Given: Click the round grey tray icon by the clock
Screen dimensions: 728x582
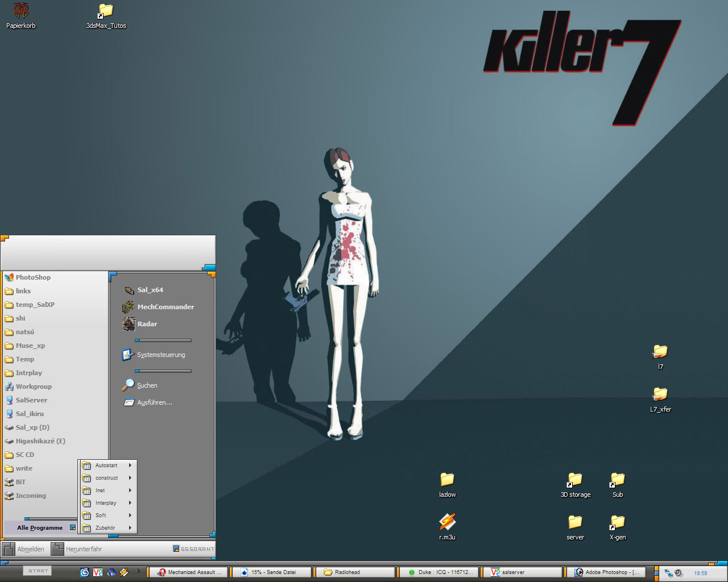Looking at the screenshot, I should [x=679, y=573].
